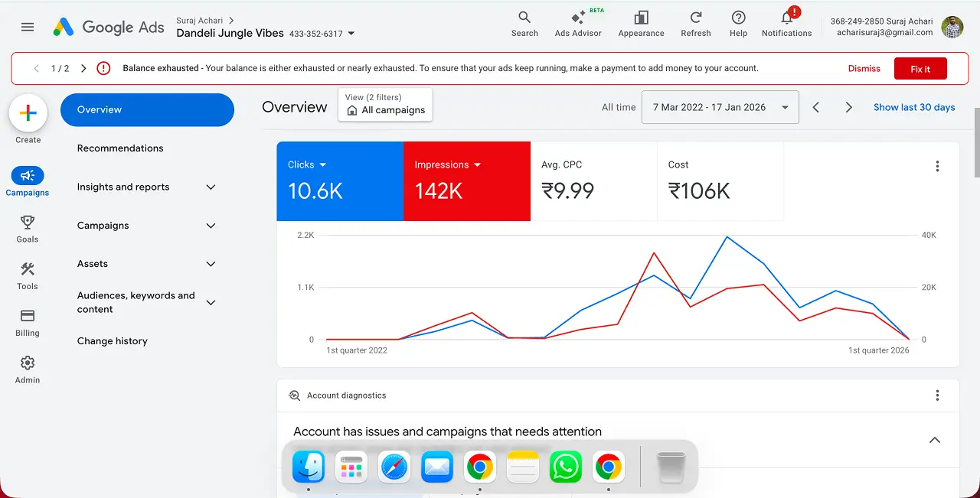Click the Fix it button

pos(920,68)
